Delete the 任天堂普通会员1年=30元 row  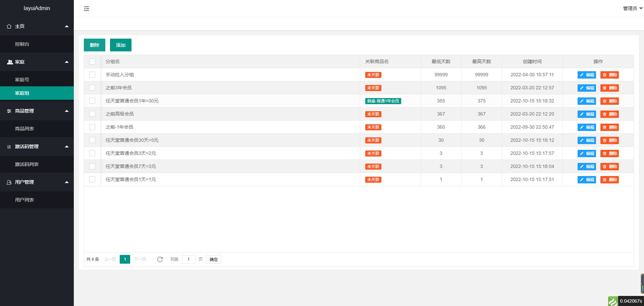pyautogui.click(x=609, y=101)
